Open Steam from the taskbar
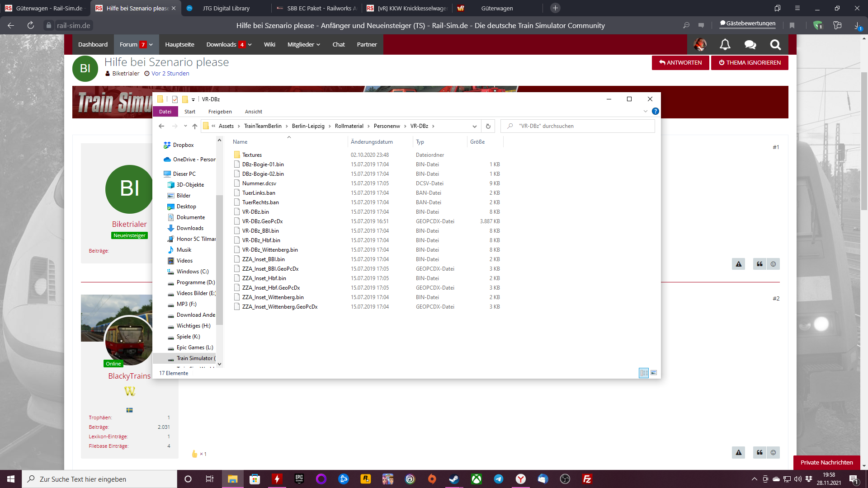This screenshot has width=868, height=488. [454, 479]
